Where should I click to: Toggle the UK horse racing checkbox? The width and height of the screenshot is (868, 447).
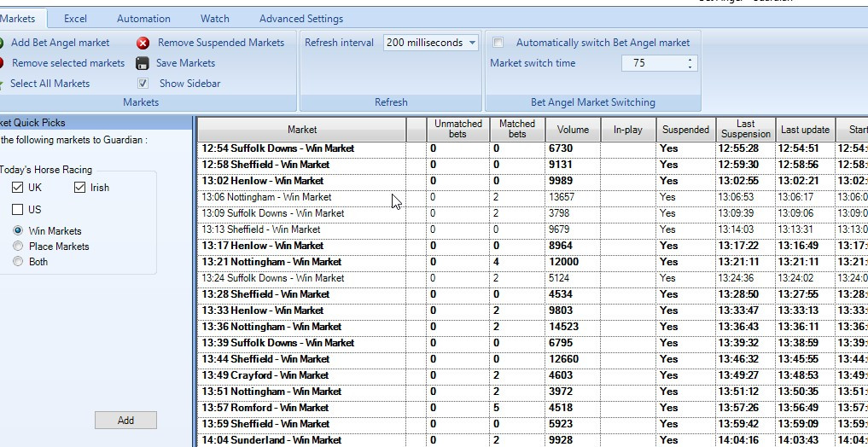[x=17, y=188]
